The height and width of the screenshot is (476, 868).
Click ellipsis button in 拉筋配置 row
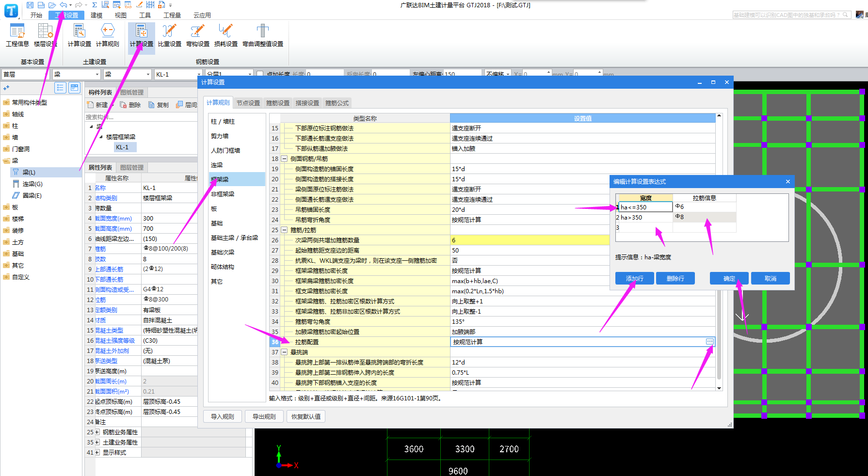click(x=710, y=342)
